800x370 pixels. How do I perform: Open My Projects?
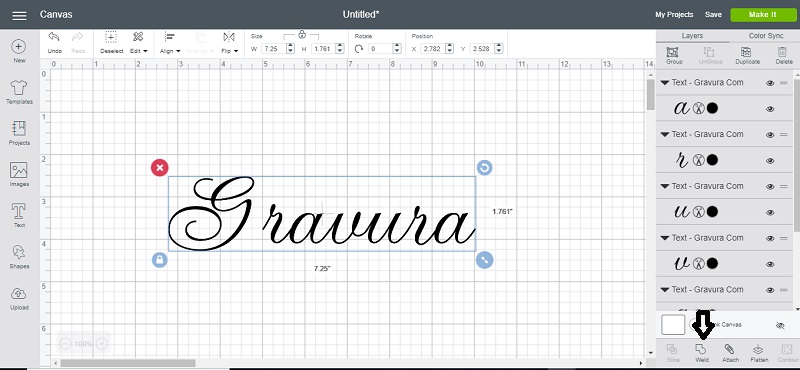point(674,15)
